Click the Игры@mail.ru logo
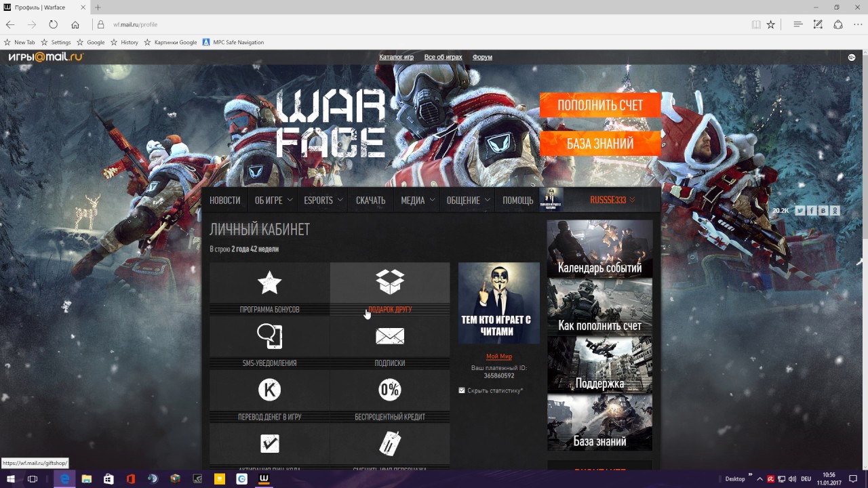The width and height of the screenshot is (868, 488). pos(45,57)
